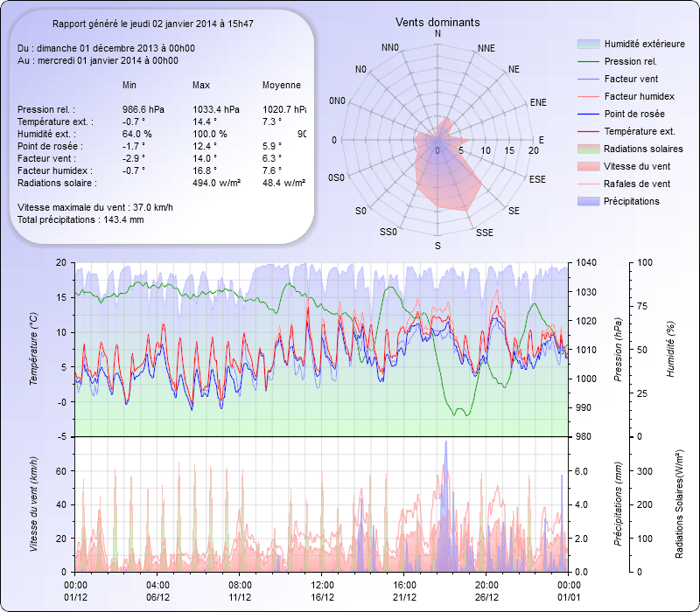Click the 06/12 date on time axis
The height and width of the screenshot is (612, 700).
(158, 597)
